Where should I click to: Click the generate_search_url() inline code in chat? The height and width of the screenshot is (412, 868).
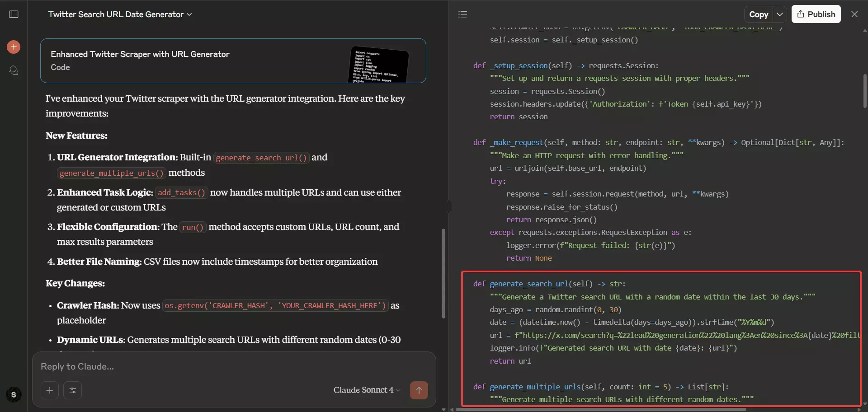pyautogui.click(x=261, y=158)
